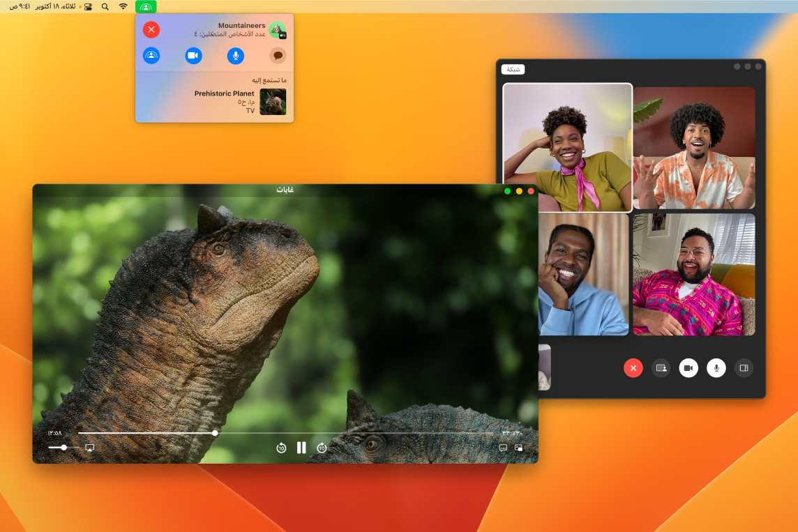Open subtitles options in the video player

[503, 448]
